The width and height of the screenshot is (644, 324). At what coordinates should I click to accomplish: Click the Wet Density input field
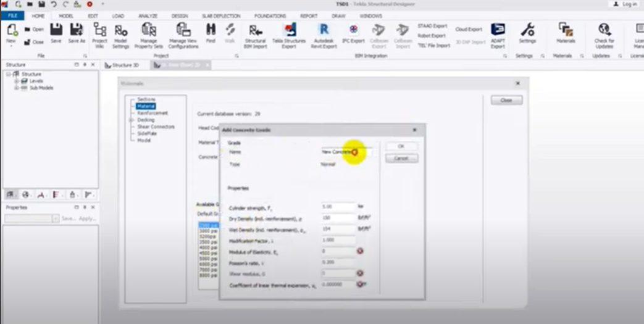(x=338, y=229)
